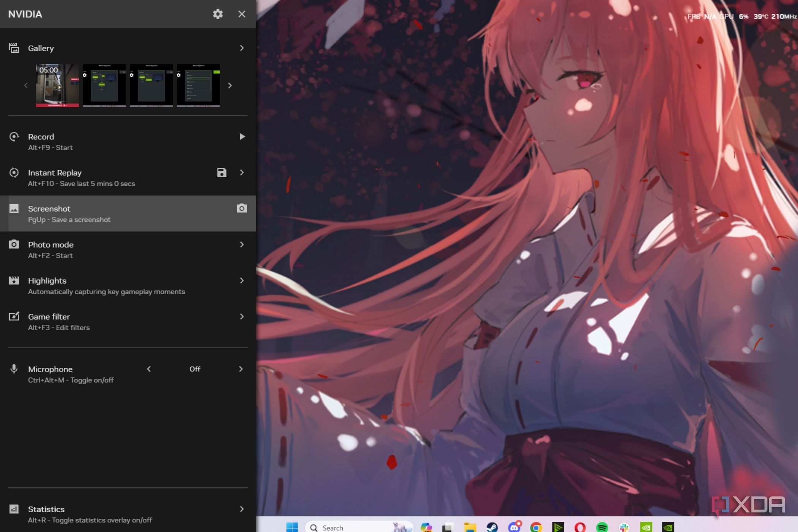798x532 pixels.
Task: Expand Highlights chevron
Action: [242, 280]
